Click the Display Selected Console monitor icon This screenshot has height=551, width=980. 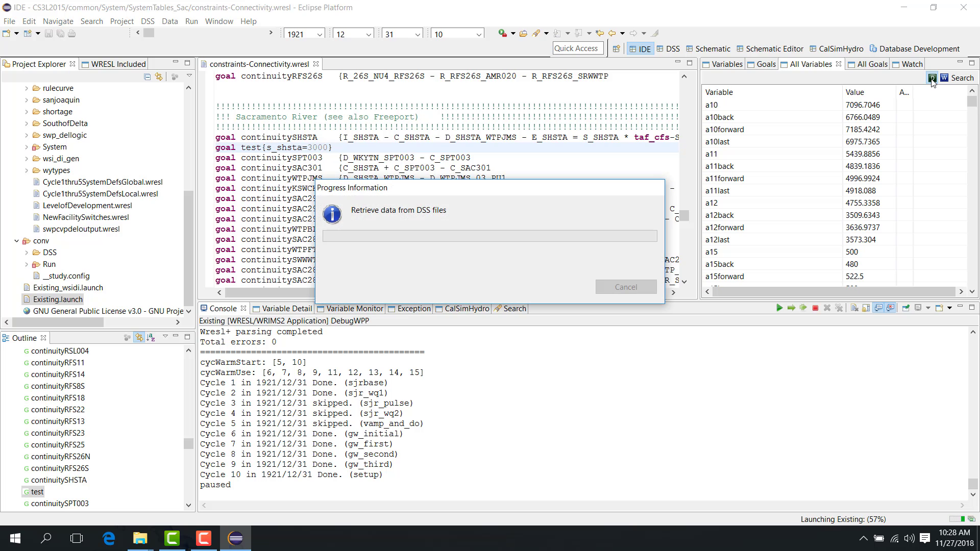[x=918, y=308]
